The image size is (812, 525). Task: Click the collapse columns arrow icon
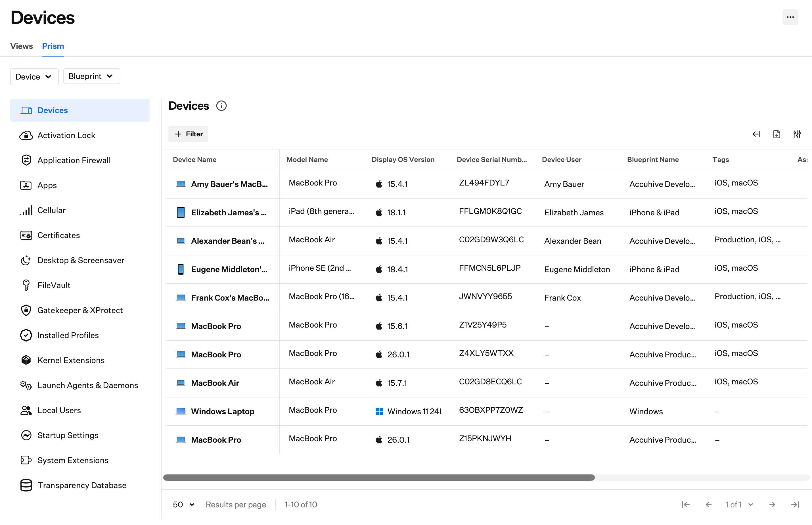(x=756, y=134)
